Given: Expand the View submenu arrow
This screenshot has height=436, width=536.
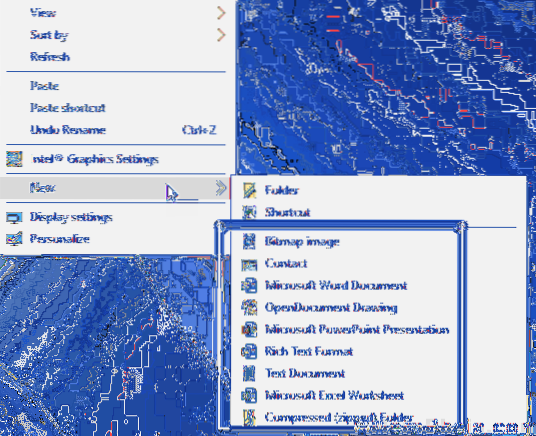Looking at the screenshot, I should click(221, 13).
